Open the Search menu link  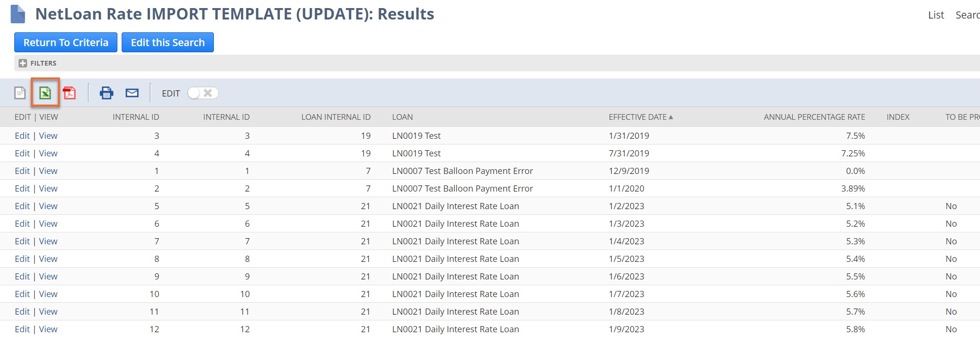967,15
